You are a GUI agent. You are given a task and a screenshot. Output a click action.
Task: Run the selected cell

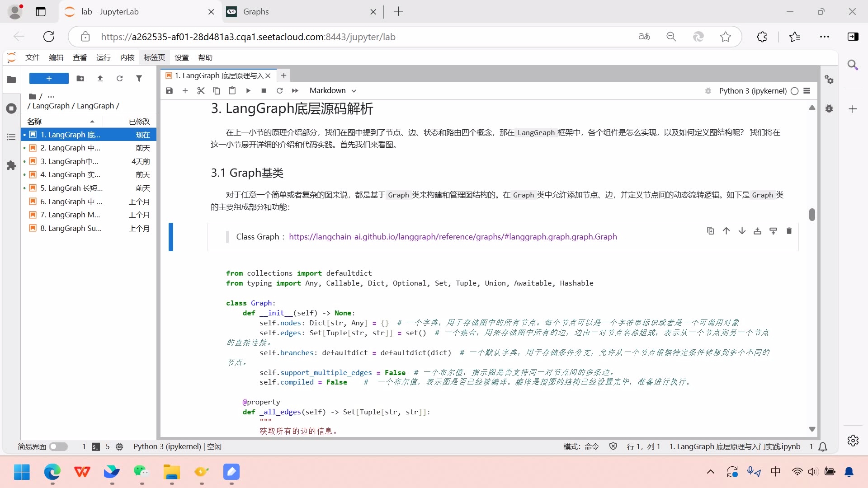pos(248,90)
